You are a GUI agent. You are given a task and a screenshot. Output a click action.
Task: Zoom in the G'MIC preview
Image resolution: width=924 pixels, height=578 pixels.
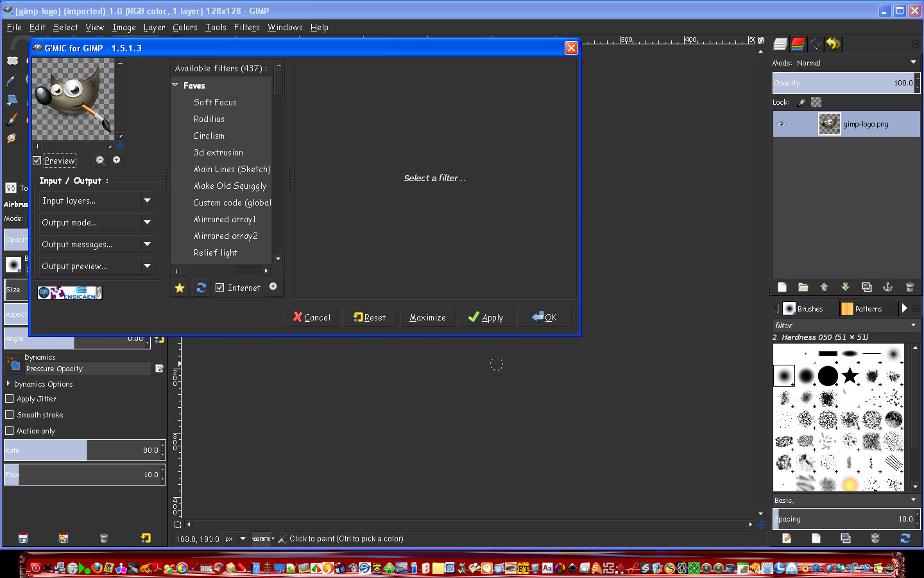[x=117, y=160]
